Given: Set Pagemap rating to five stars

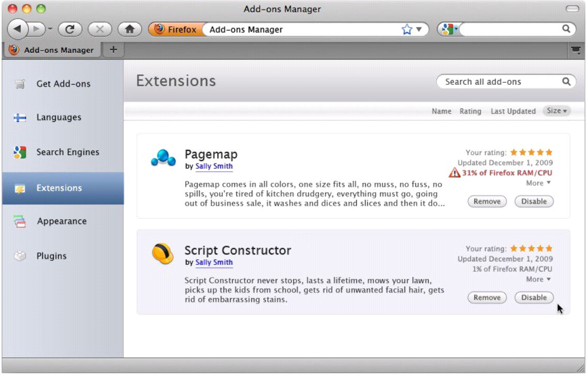Looking at the screenshot, I should pos(549,152).
